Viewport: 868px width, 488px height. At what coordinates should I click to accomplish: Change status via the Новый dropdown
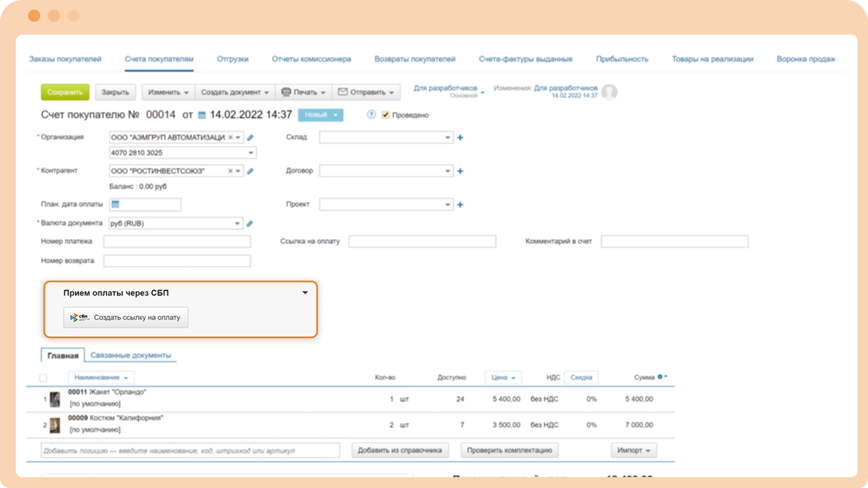pos(321,115)
